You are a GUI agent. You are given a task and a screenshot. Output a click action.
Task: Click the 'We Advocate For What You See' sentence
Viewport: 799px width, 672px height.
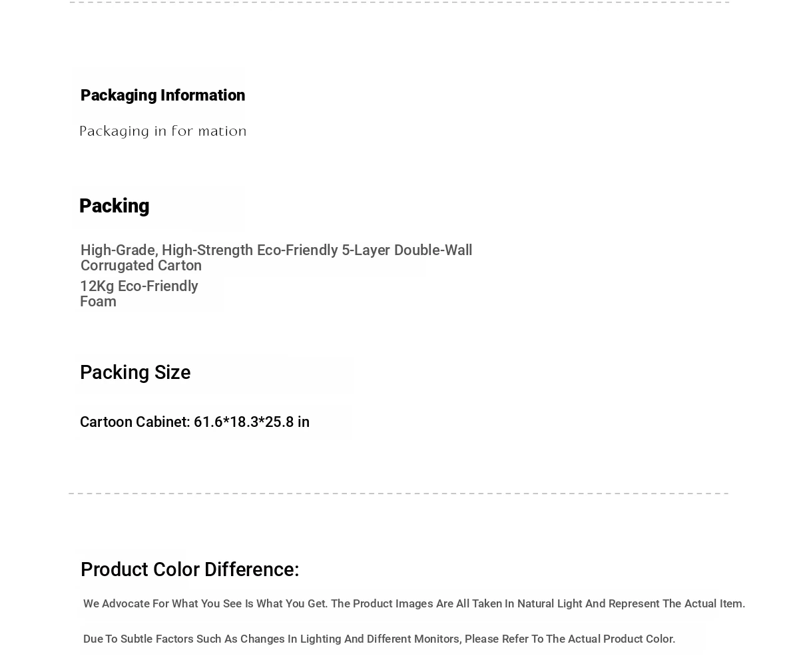pos(414,603)
